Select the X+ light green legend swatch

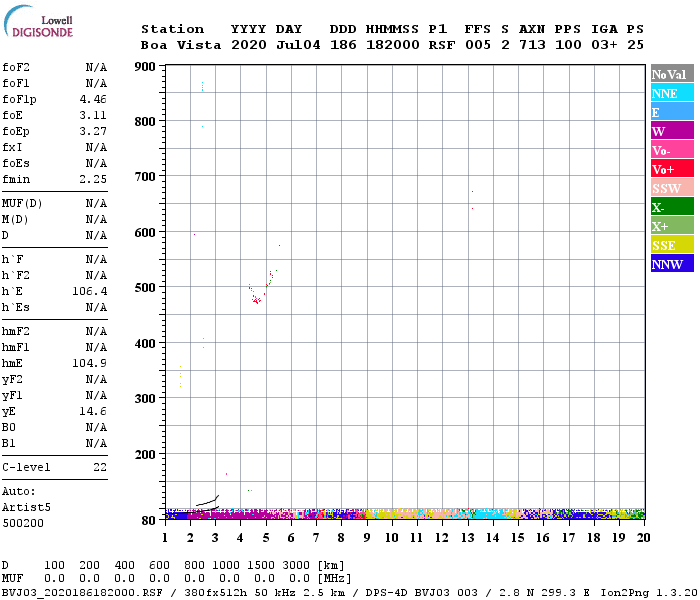[672, 225]
